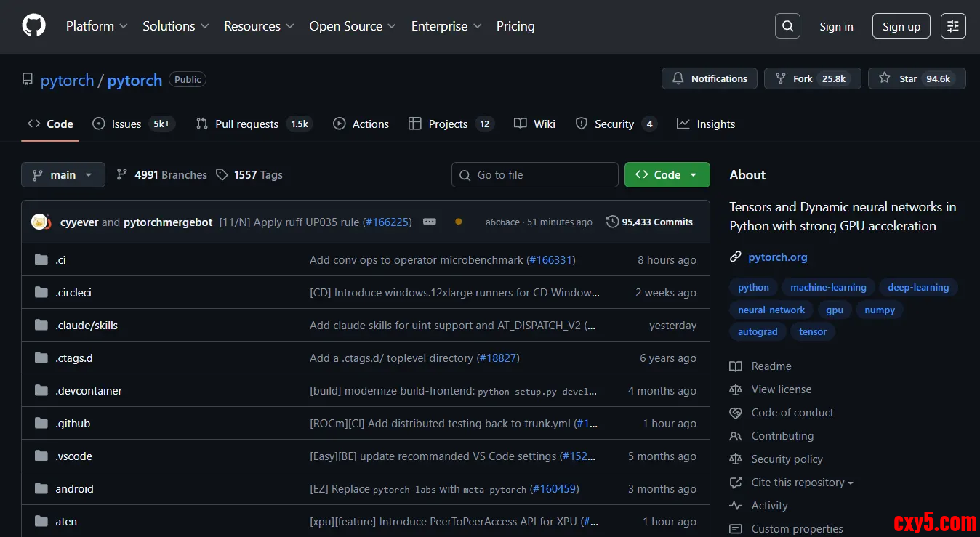Click the Sign up button
Image resolution: width=980 pixels, height=537 pixels.
901,26
